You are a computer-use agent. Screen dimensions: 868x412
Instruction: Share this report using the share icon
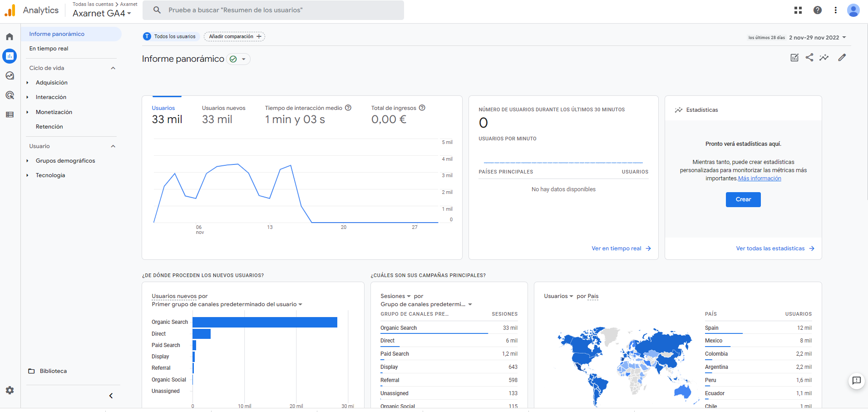pos(809,57)
